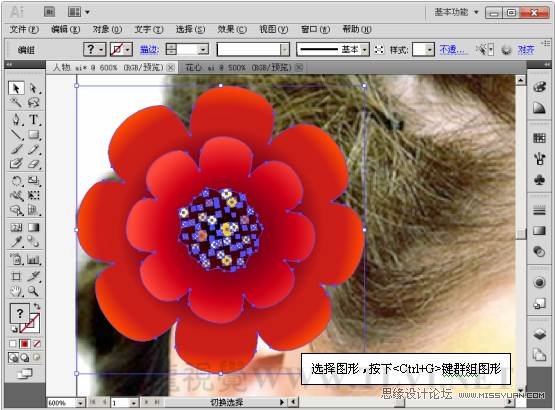555x410 pixels.
Task: Toggle Draw Normal mode in toolbox
Action: [13, 358]
